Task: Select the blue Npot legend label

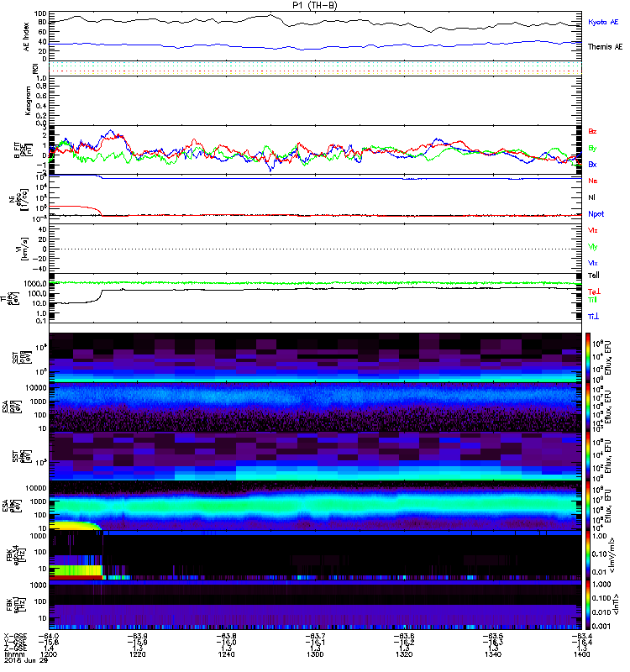Action: (x=596, y=214)
